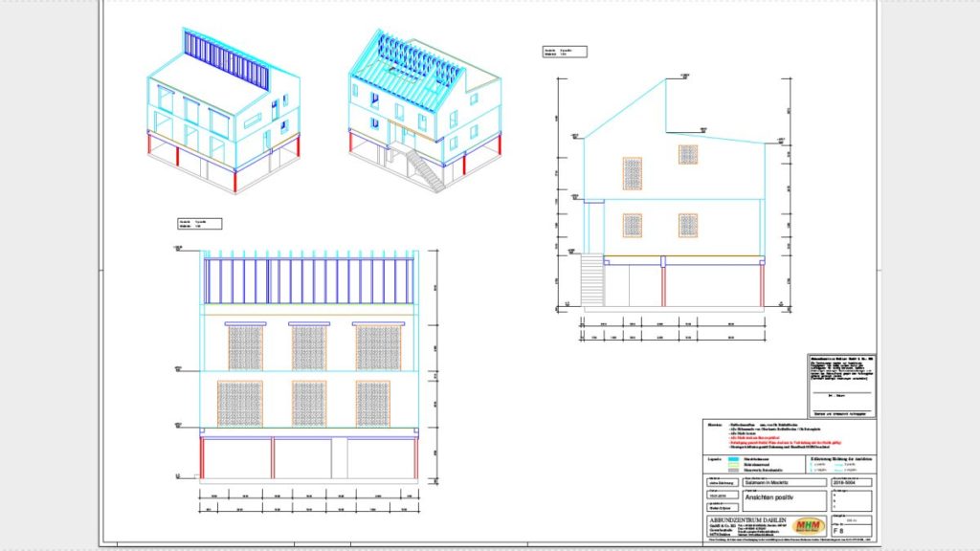Pick the cyan legend color swatch
This screenshot has width=980, height=551.
(732, 459)
